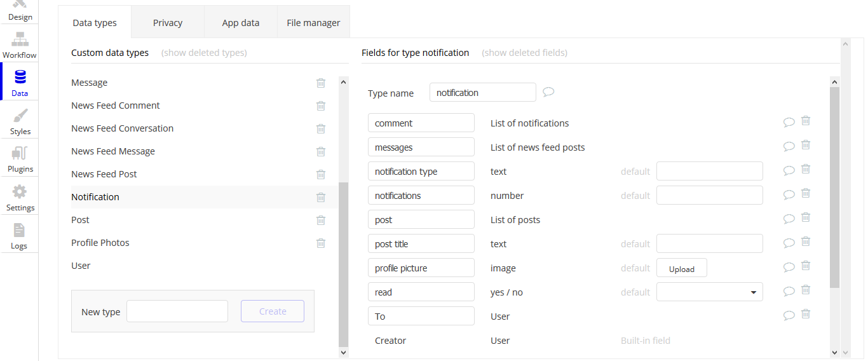Viewport: 868px width, 361px height.
Task: Switch to the App data tab
Action: click(241, 23)
